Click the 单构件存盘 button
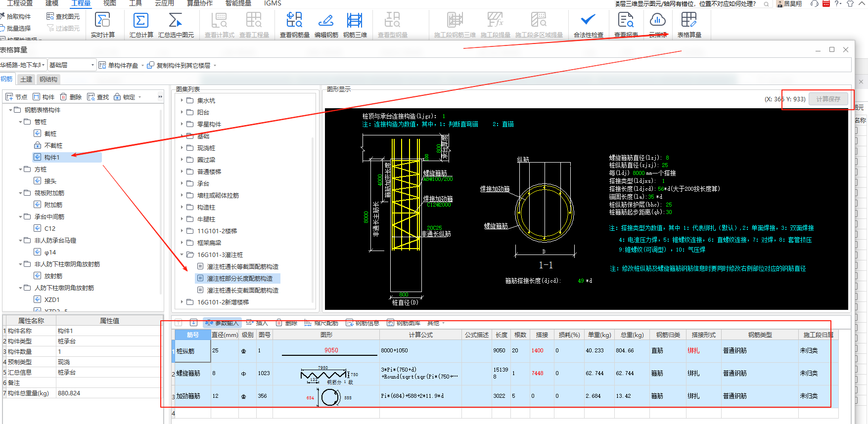 [118, 65]
